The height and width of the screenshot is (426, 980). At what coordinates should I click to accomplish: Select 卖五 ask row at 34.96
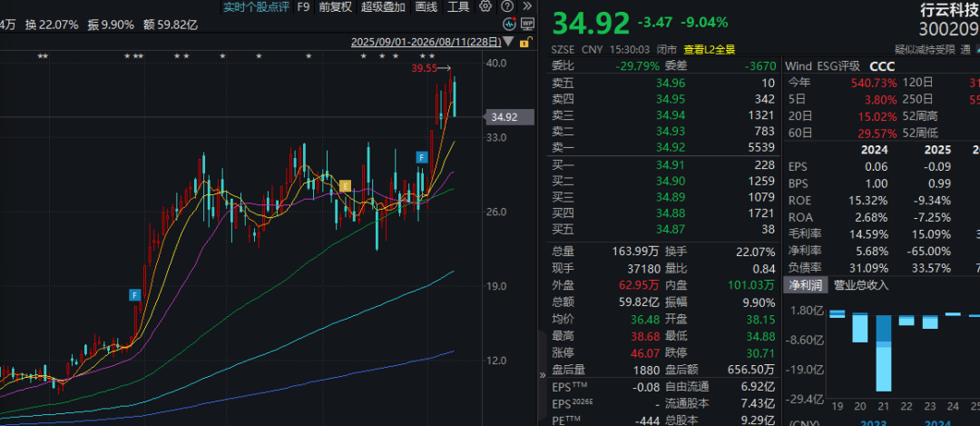(663, 83)
